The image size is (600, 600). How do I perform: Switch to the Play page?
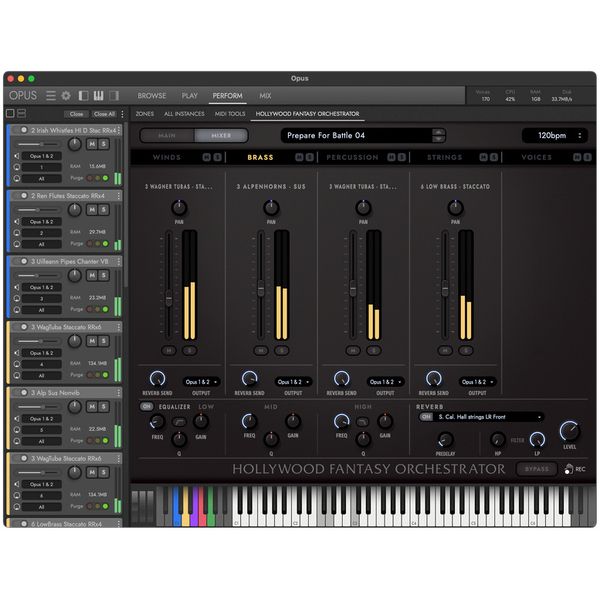[189, 96]
